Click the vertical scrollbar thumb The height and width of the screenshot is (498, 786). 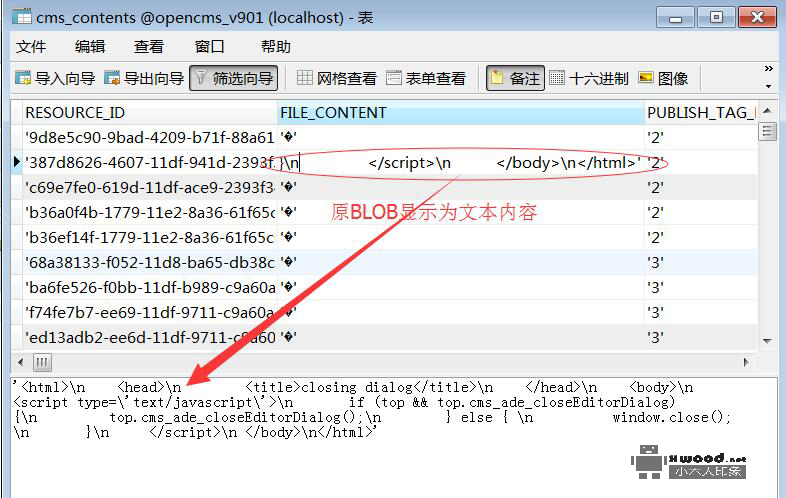pos(767,132)
